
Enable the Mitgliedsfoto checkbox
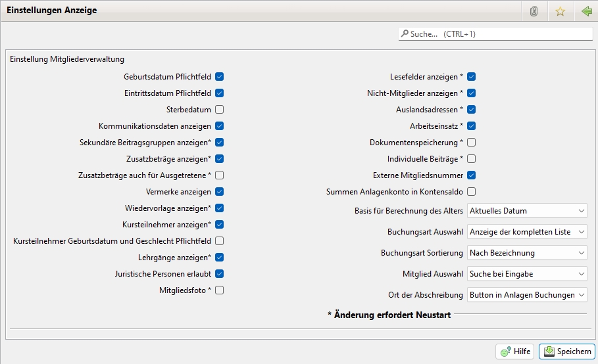pyautogui.click(x=220, y=290)
